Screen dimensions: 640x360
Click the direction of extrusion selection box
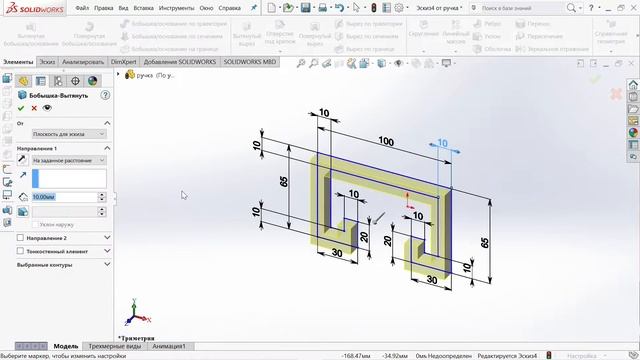69,178
